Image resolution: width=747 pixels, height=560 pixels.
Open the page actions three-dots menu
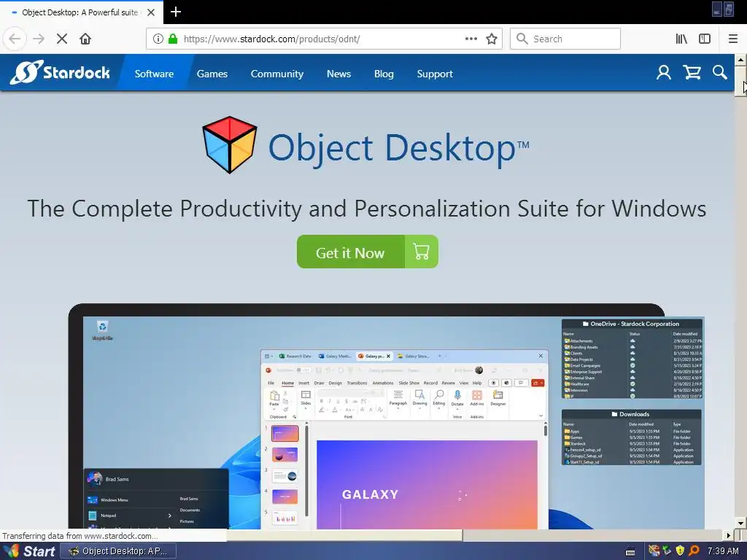[471, 39]
